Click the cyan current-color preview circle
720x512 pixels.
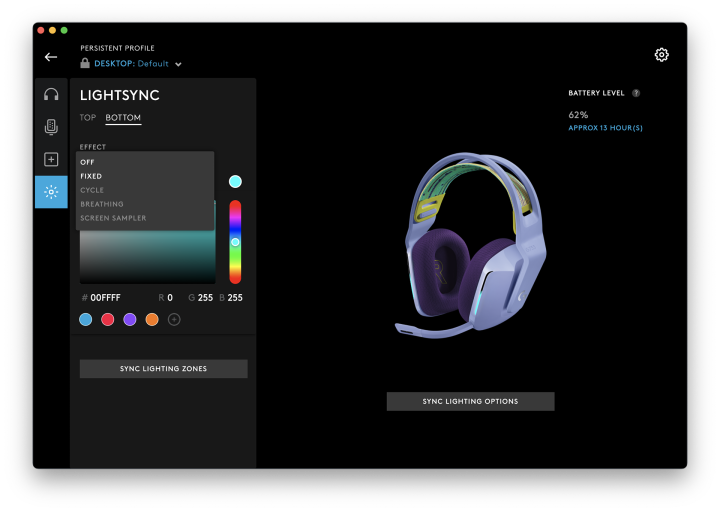(235, 181)
